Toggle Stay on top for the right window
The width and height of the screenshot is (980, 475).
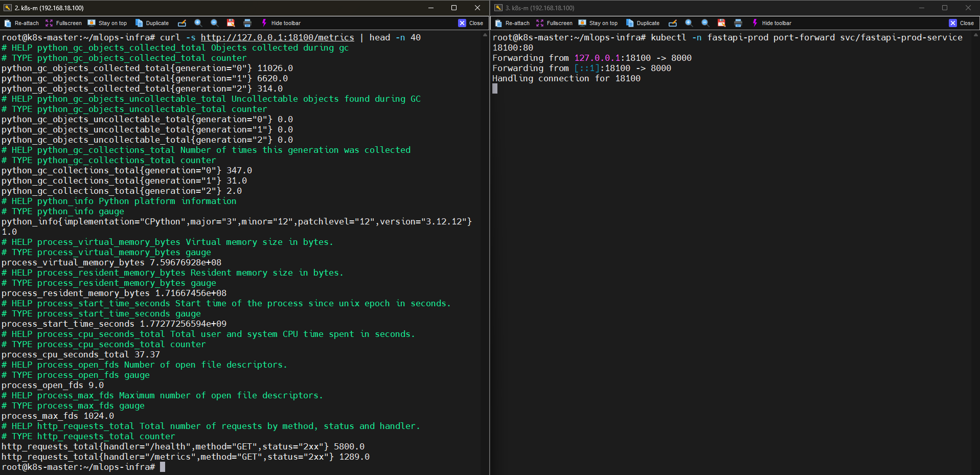click(598, 23)
